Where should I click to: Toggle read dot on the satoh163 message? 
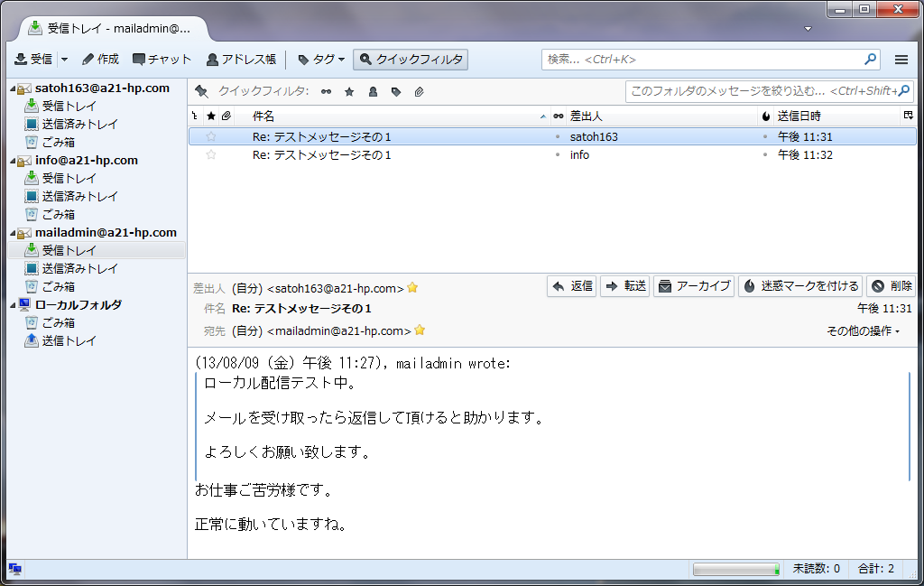(x=558, y=136)
